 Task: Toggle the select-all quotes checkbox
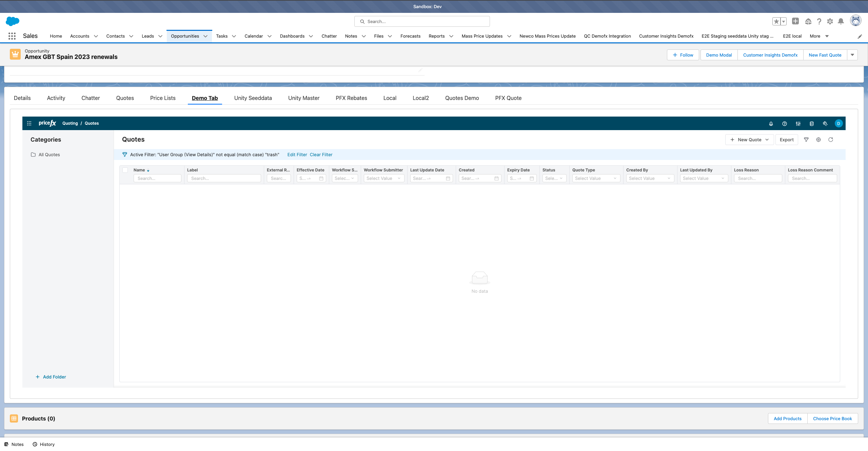pos(125,170)
